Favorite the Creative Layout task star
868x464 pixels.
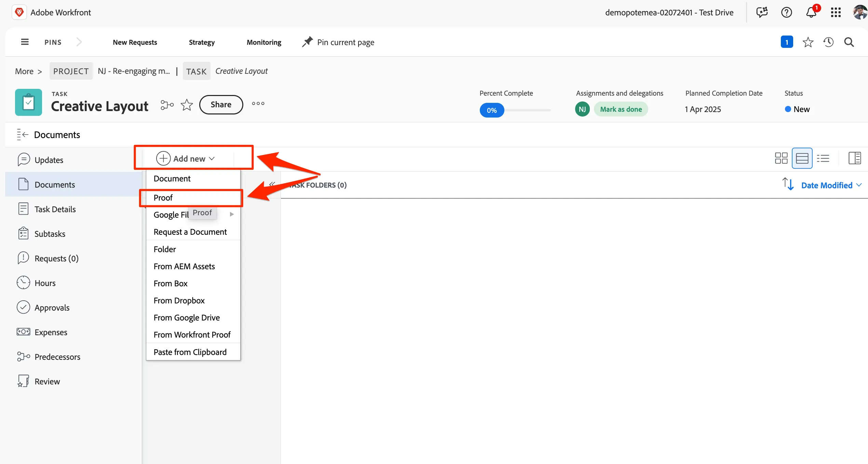(187, 105)
